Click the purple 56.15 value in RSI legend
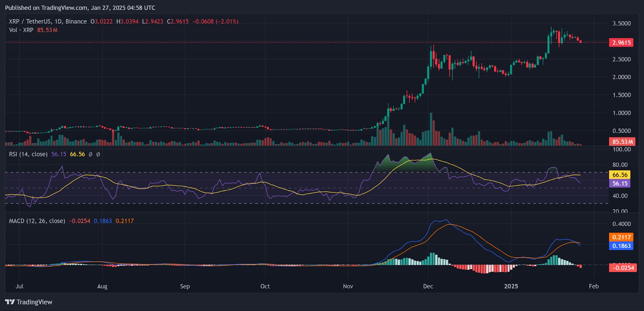 59,154
